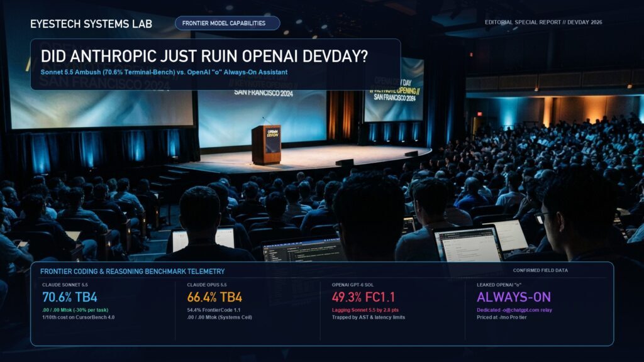Image resolution: width=644 pixels, height=362 pixels.
Task: Select the EYESTECH SYSTEMS LAB title
Action: (x=91, y=24)
